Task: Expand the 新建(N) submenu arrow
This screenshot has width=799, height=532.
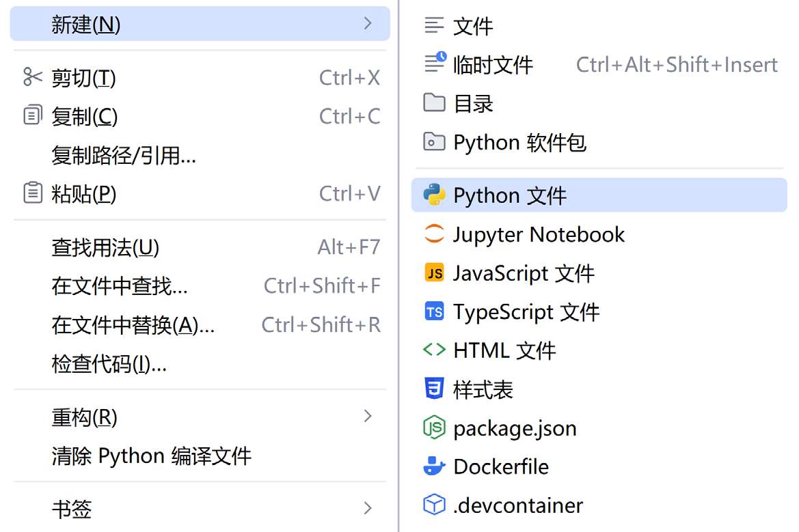Action: [368, 24]
